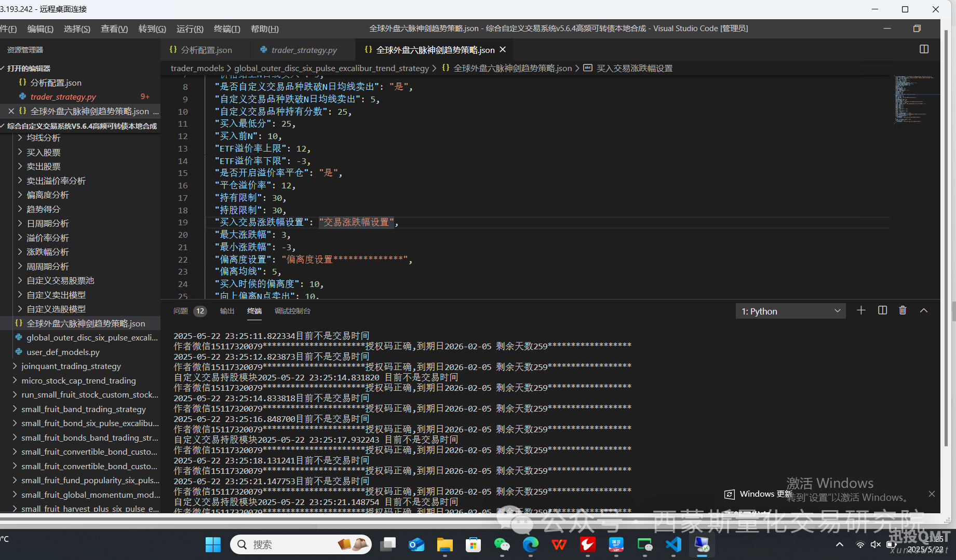Open WPS Office from the taskbar
956x560 pixels.
coord(559,544)
